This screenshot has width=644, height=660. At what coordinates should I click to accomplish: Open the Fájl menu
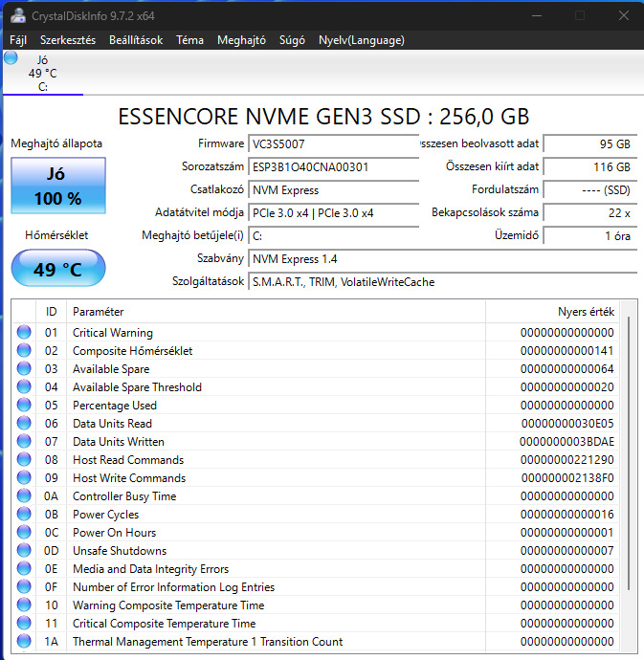click(18, 40)
